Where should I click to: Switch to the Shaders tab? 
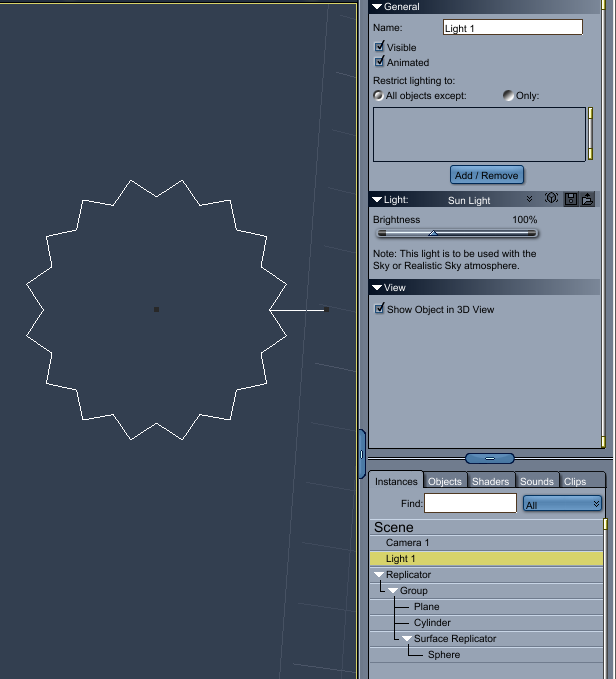[490, 481]
